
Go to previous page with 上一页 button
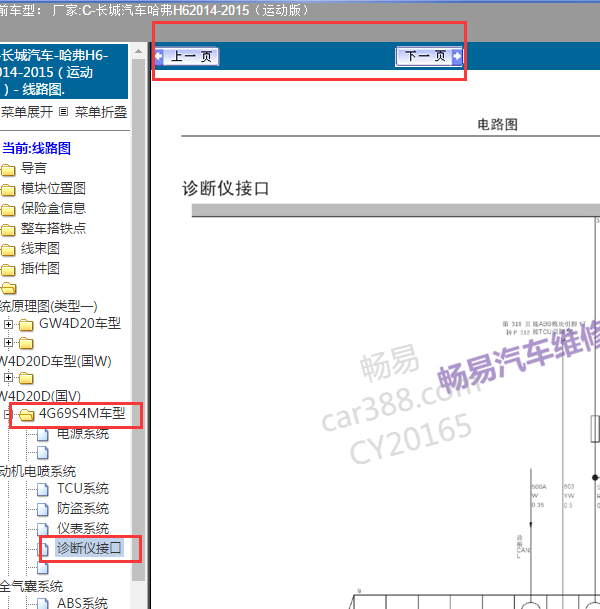coord(187,56)
